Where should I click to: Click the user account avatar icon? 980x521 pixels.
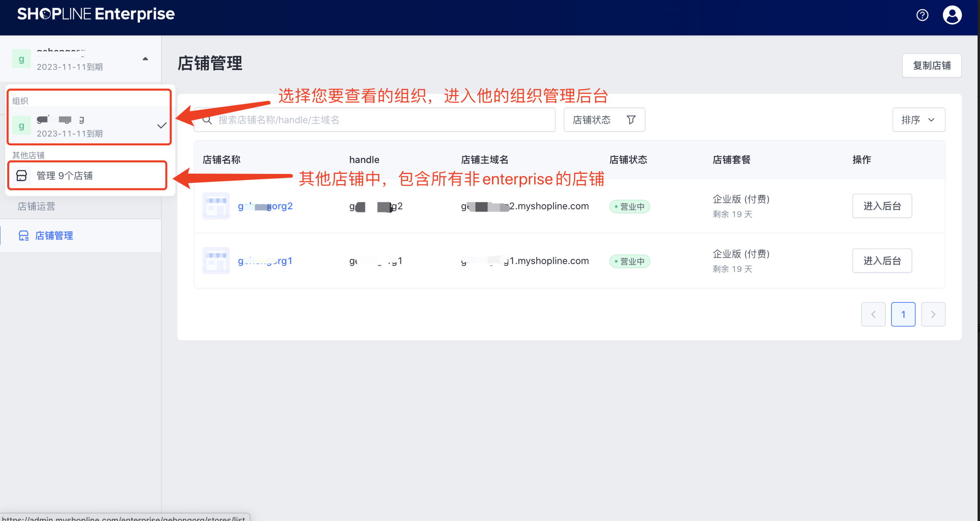(x=952, y=15)
